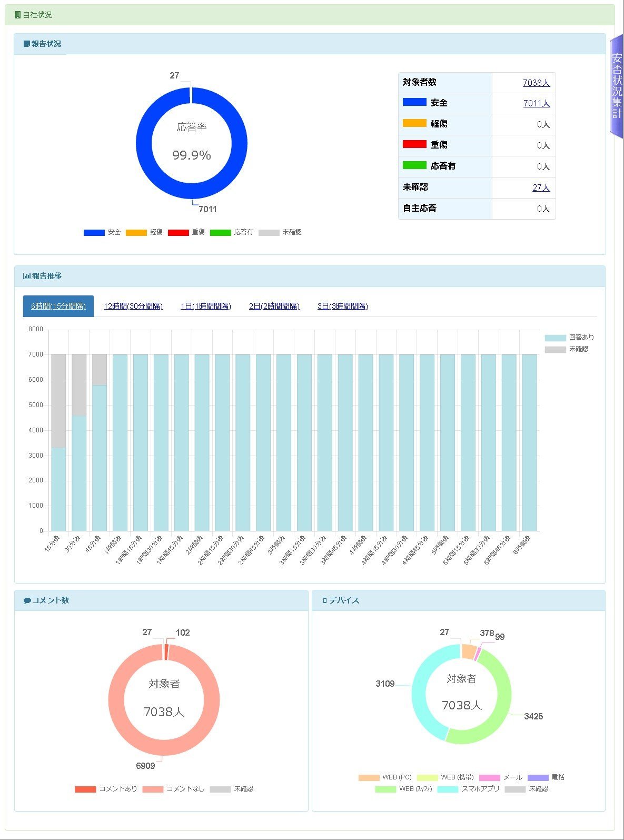Image resolution: width=624 pixels, height=840 pixels.
Task: Toggle コメントあり legend swatch
Action: tap(85, 789)
